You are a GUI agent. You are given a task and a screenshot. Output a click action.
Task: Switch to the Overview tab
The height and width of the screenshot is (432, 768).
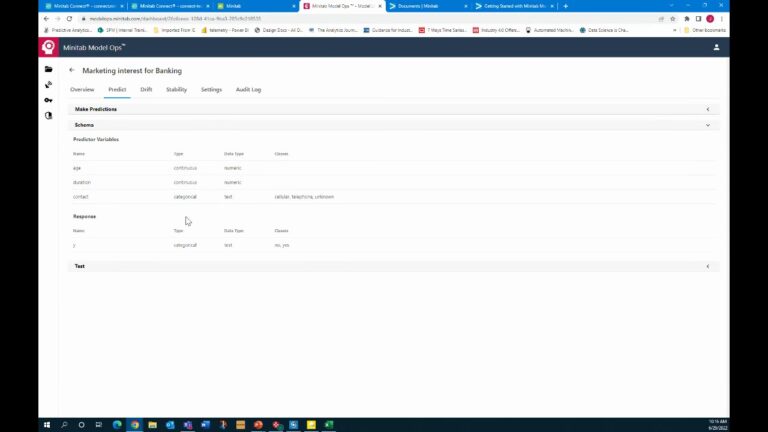point(82,90)
